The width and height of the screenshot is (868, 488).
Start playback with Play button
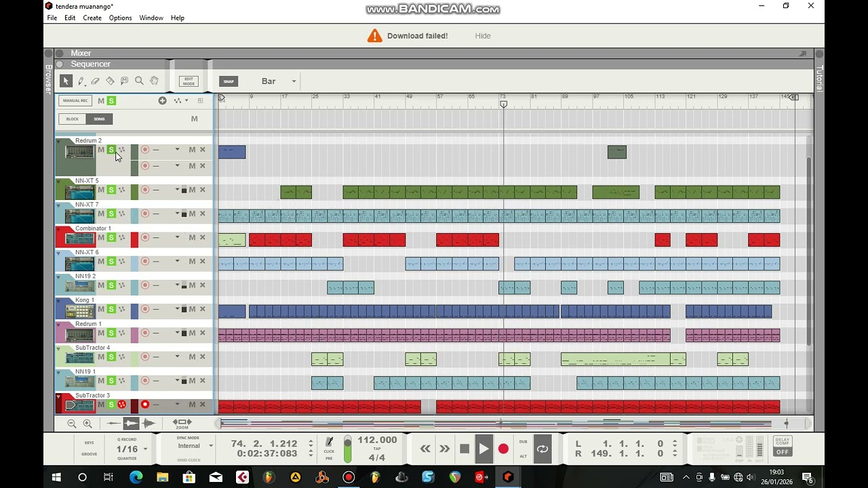click(484, 449)
